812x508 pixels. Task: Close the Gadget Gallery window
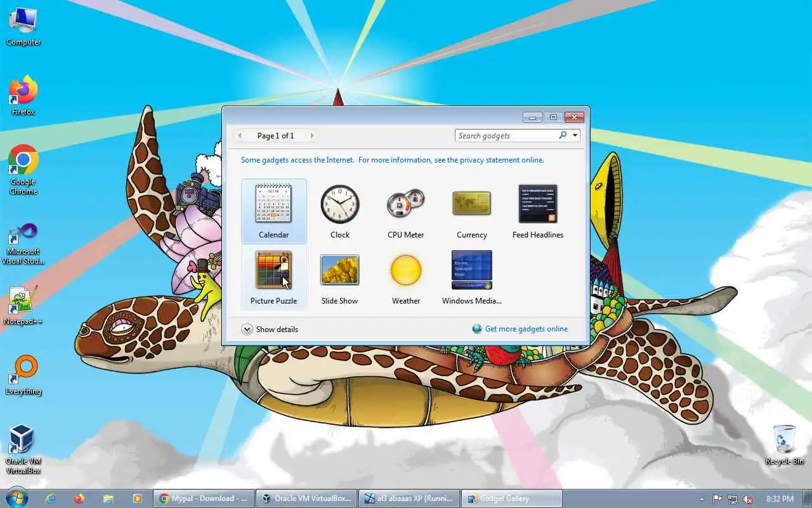(x=574, y=117)
